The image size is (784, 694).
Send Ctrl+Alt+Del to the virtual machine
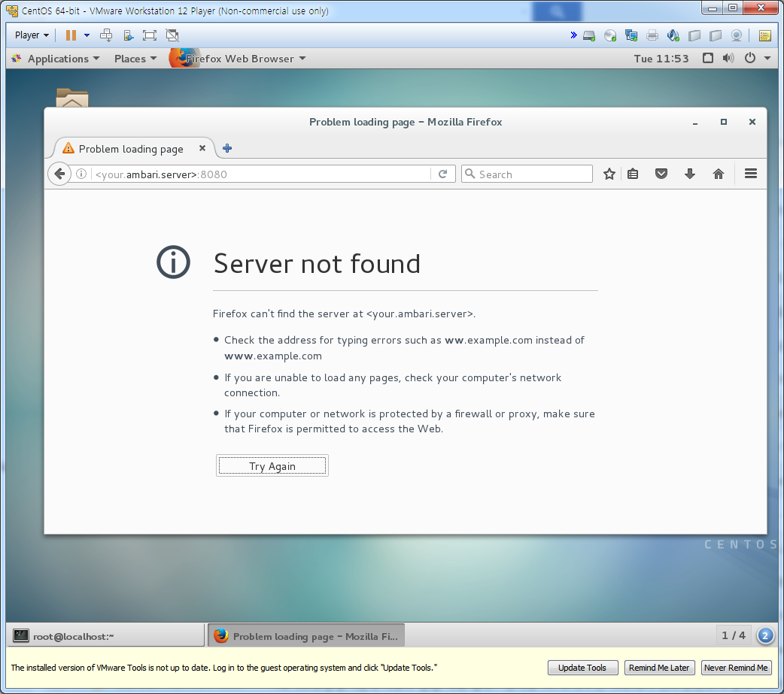pos(105,35)
